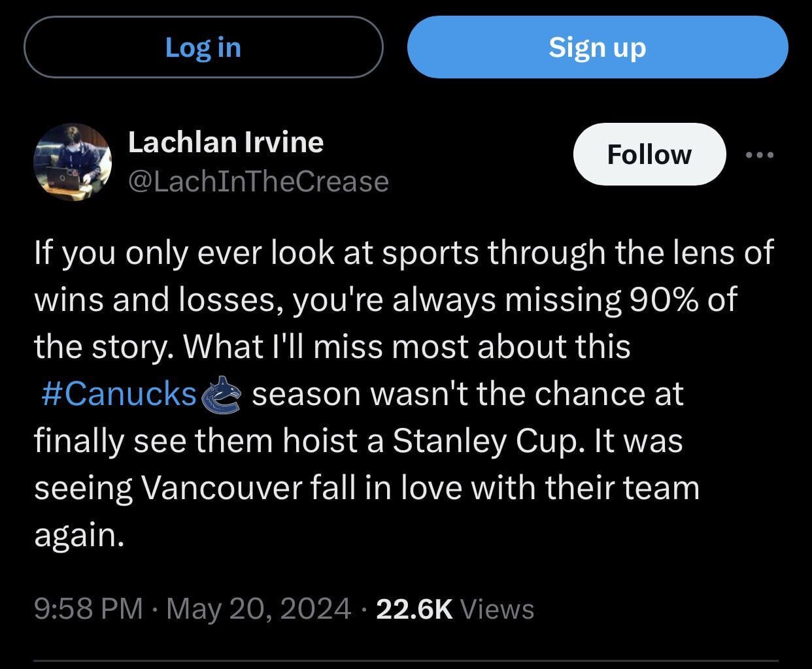Click the Canucks orca logo emoji
This screenshot has height=669, width=812.
pyautogui.click(x=222, y=395)
